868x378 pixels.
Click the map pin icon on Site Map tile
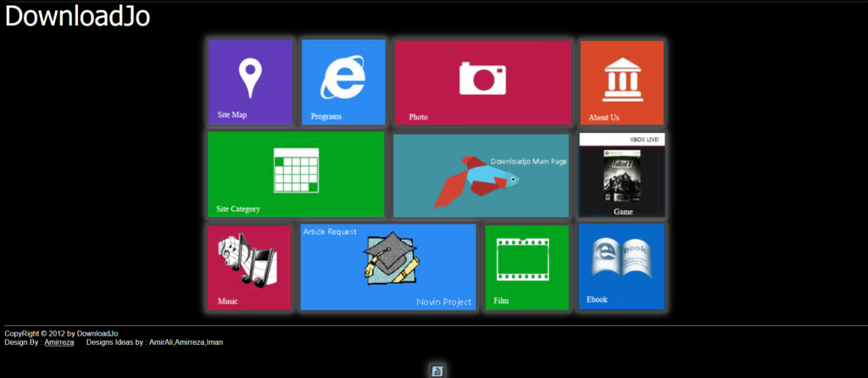pos(250,77)
